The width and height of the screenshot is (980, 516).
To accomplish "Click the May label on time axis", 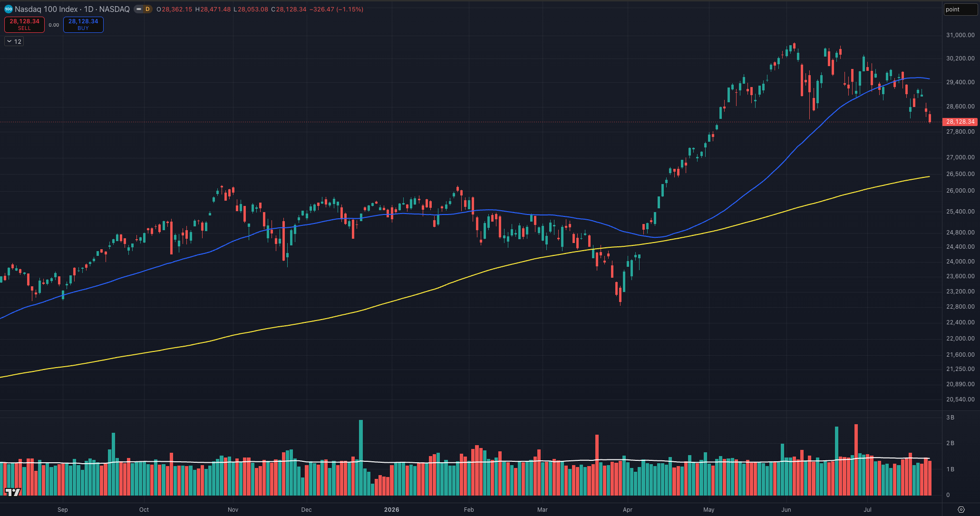I will [x=709, y=510].
